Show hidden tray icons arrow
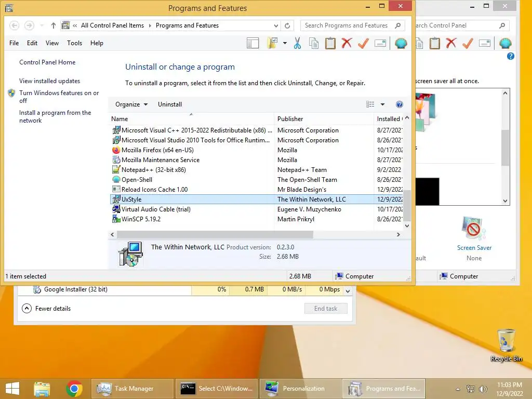The image size is (532, 399). [x=458, y=389]
